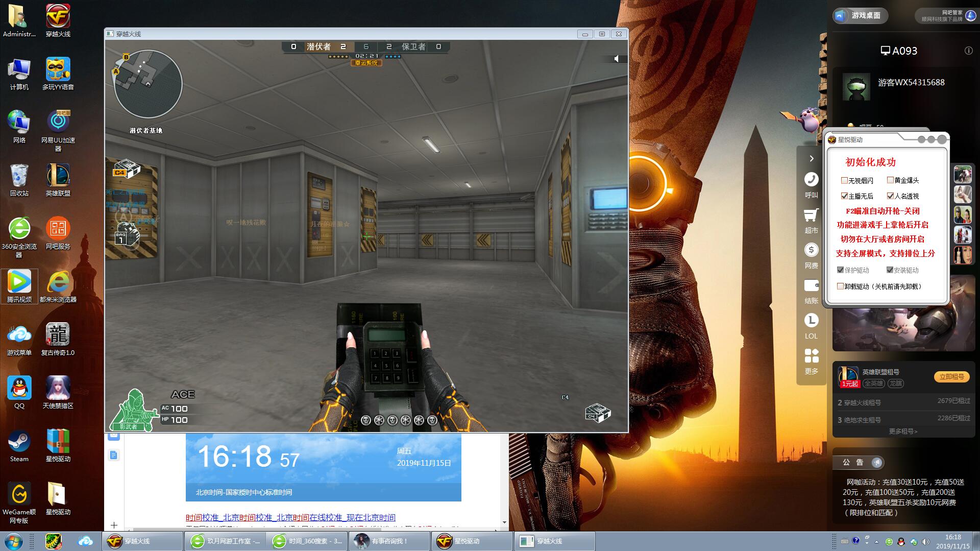
Task: Expand 更多租号 link
Action: (x=903, y=432)
